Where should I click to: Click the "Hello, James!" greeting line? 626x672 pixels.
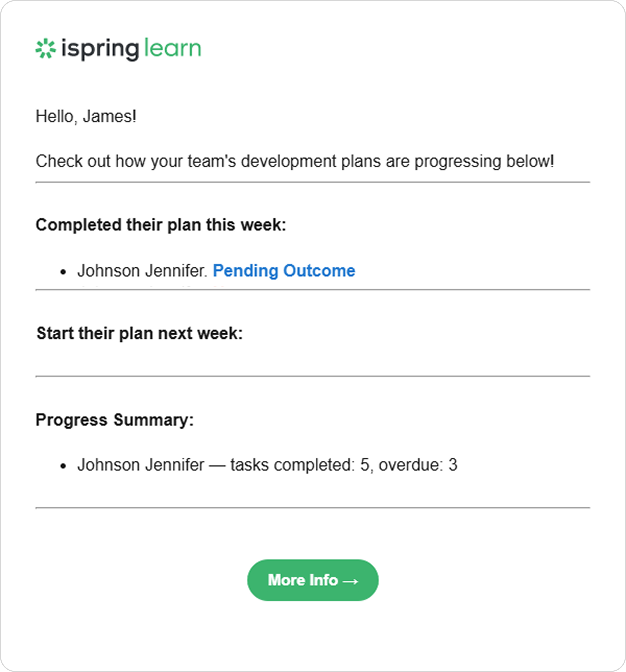point(86,116)
